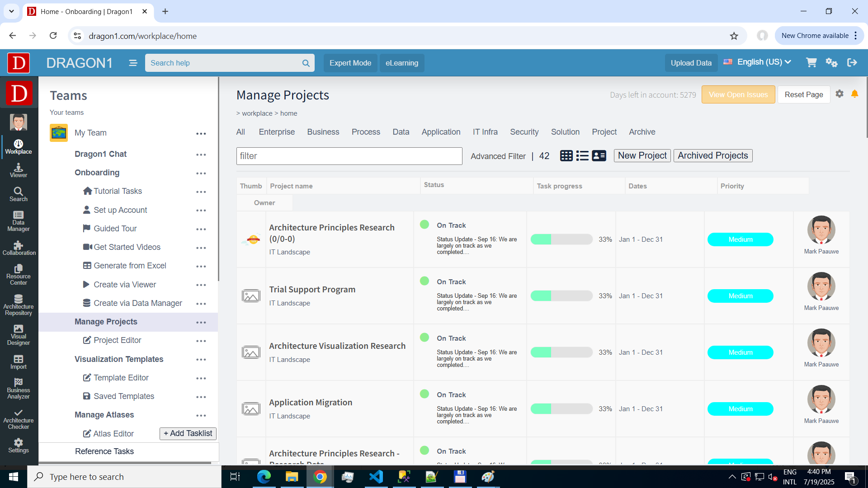Image resolution: width=868 pixels, height=488 pixels.
Task: Open page settings gear beside Reset Page
Action: pos(840,94)
